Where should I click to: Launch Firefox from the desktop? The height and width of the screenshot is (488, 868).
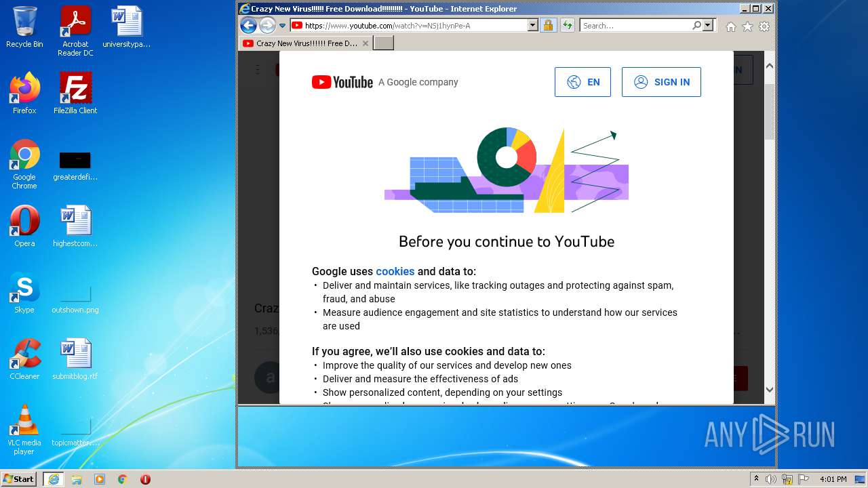pyautogui.click(x=24, y=93)
